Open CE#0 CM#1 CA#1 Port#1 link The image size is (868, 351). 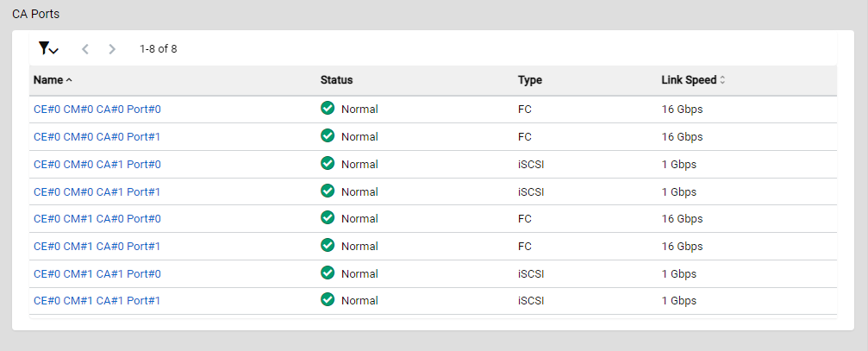pos(97,301)
